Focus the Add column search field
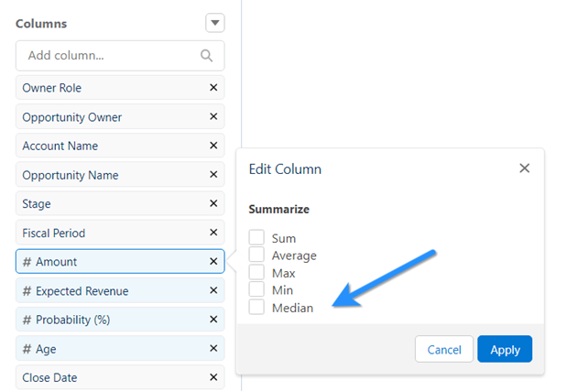 pos(120,56)
